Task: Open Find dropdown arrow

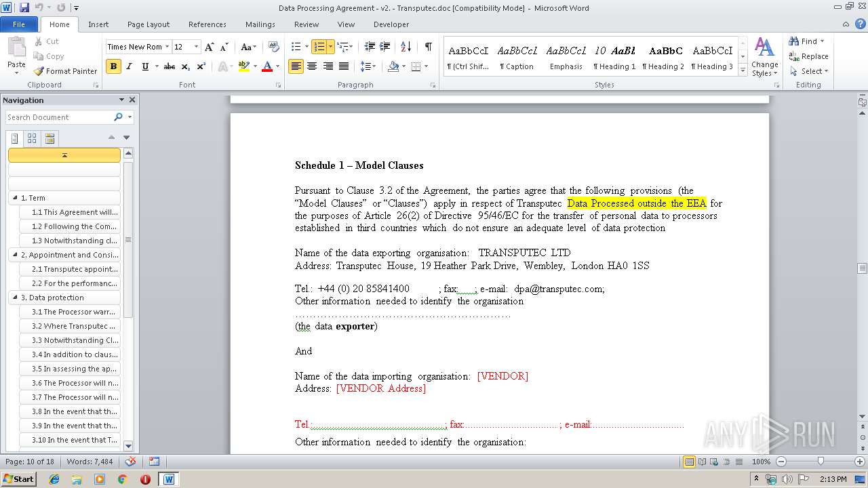Action: click(x=823, y=41)
